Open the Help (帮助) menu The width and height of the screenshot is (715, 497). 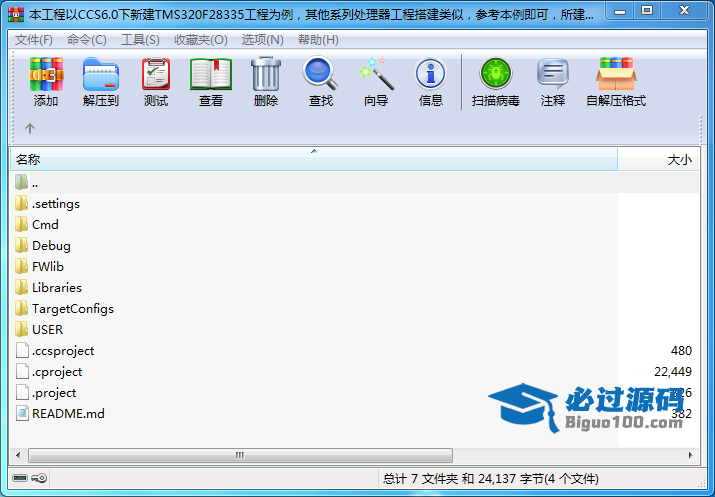318,40
